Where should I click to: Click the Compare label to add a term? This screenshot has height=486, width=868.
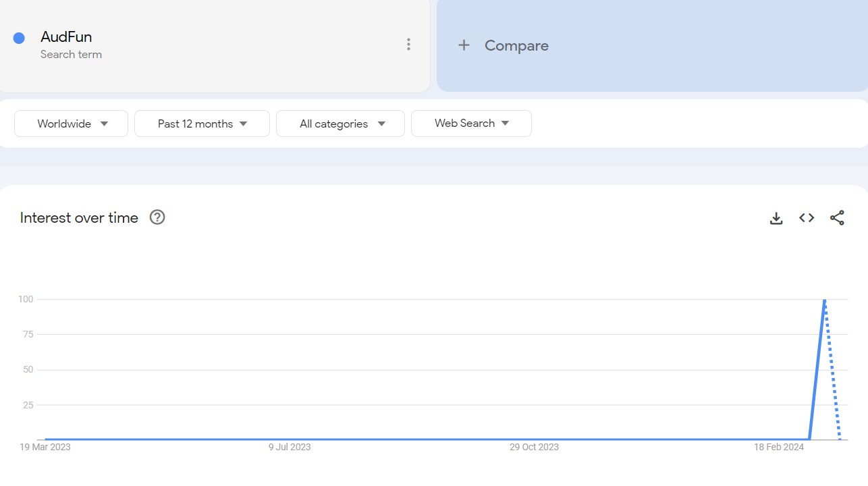[516, 45]
